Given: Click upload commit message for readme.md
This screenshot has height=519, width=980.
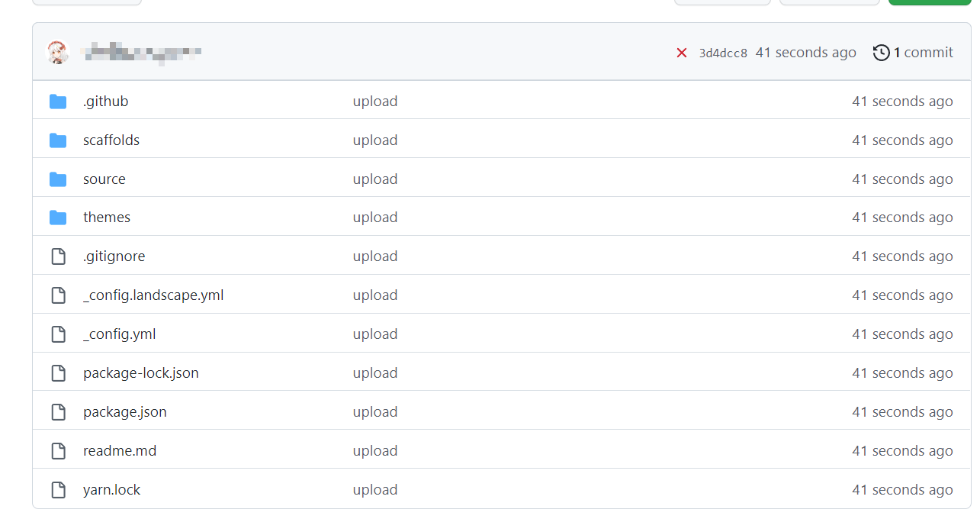Looking at the screenshot, I should pyautogui.click(x=375, y=451).
